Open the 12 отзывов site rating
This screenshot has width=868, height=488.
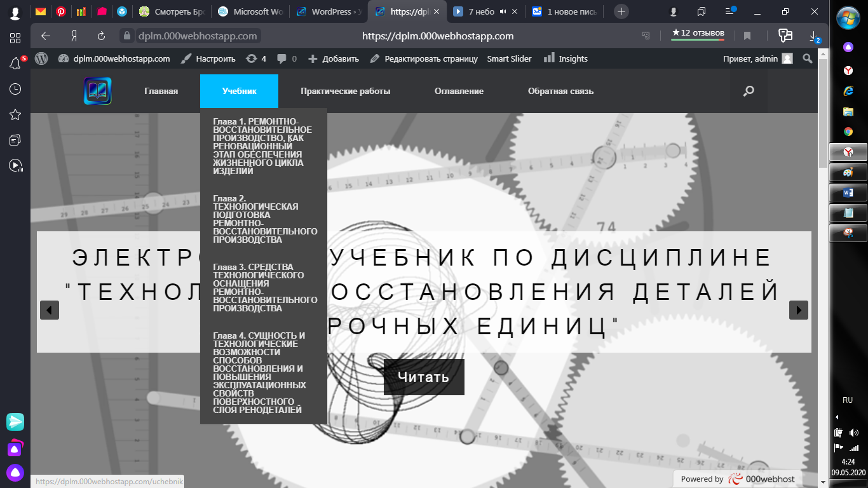pos(698,34)
